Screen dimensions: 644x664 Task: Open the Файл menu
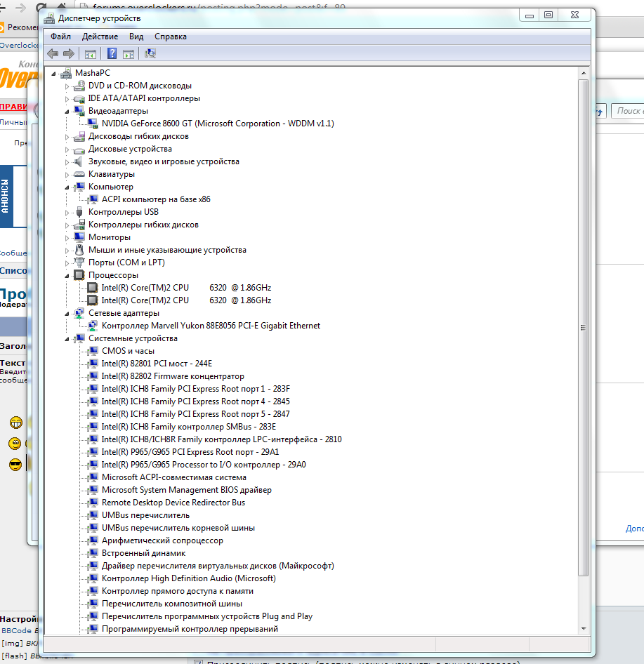coord(60,36)
